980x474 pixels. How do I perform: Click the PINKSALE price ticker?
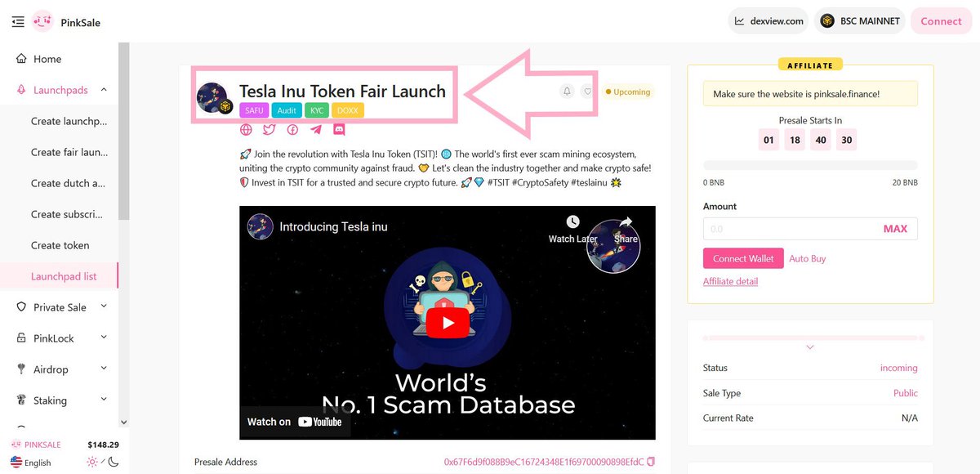65,445
